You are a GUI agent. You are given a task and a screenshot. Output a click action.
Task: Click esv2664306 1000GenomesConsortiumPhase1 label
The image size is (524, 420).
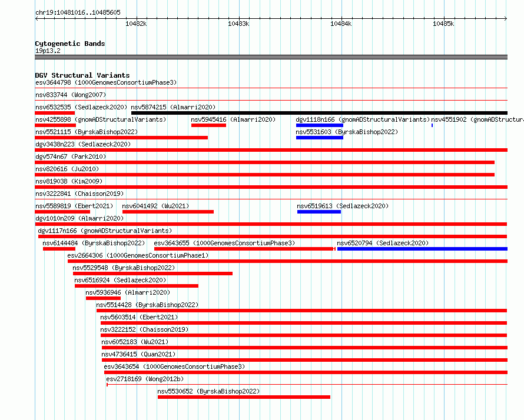click(138, 255)
